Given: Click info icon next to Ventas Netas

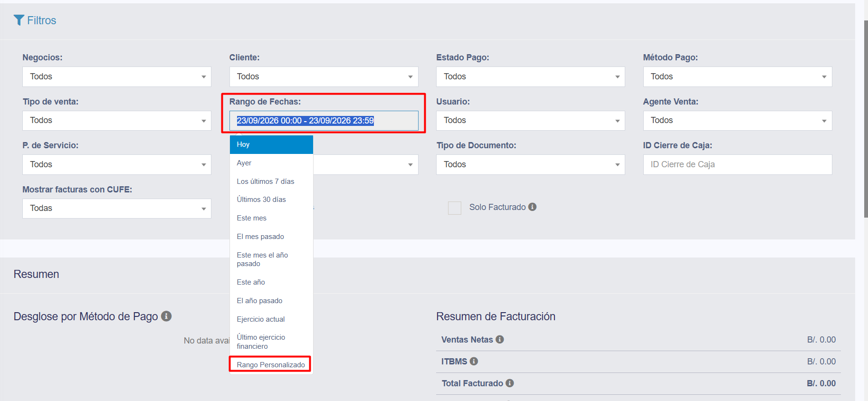Looking at the screenshot, I should click(x=500, y=339).
